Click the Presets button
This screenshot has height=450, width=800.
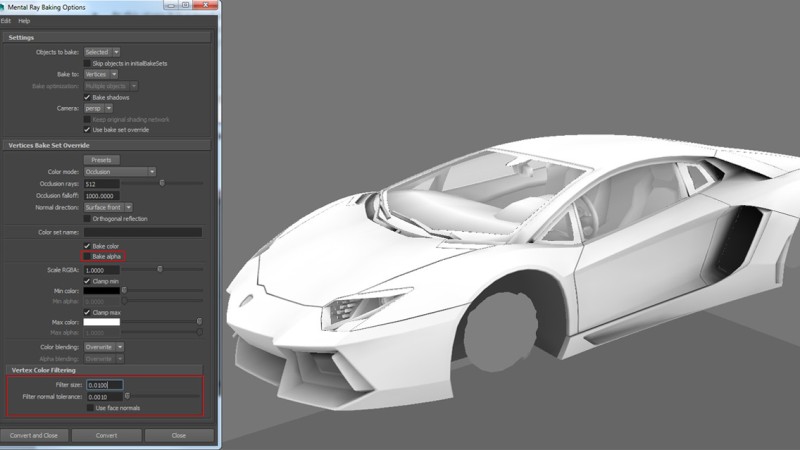point(102,160)
